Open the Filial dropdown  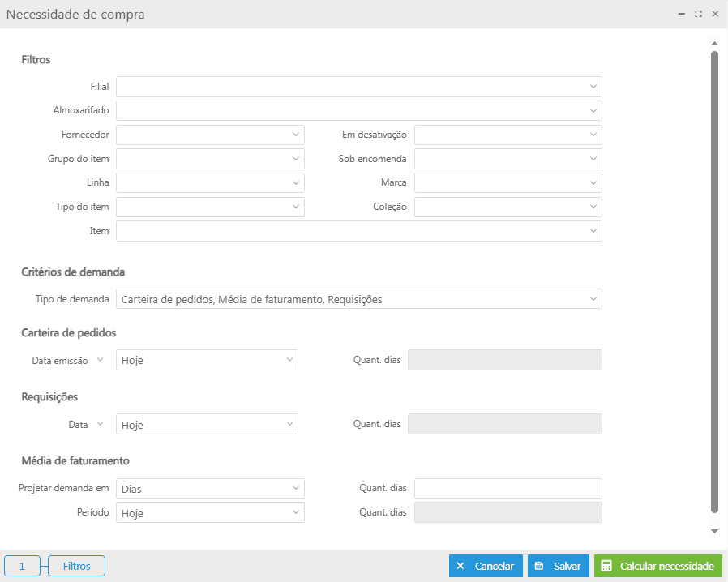593,87
